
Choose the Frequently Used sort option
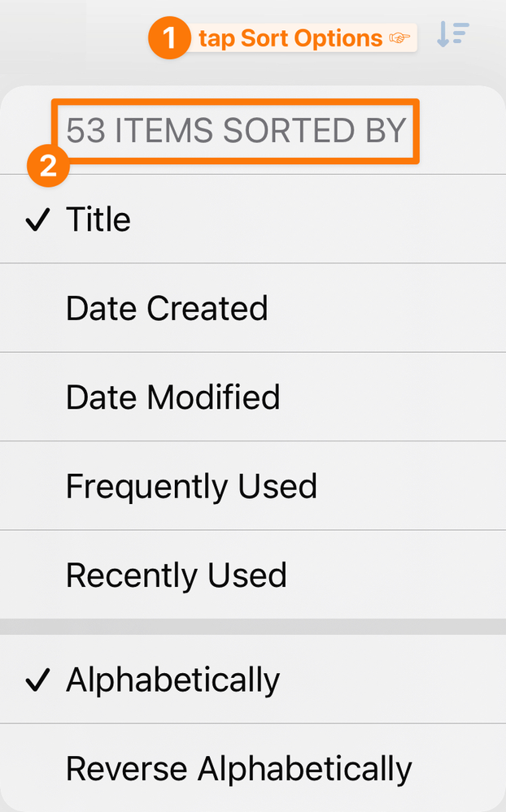[x=191, y=486]
